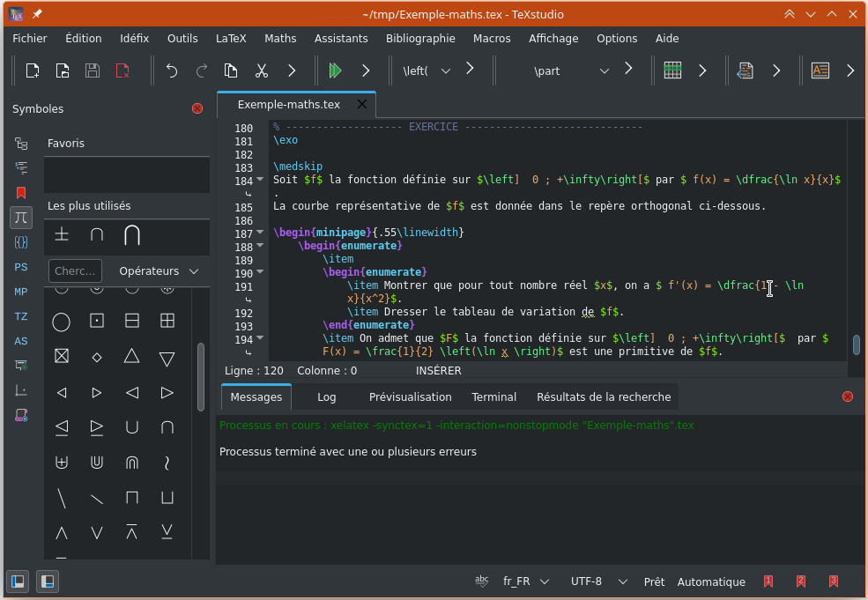Image resolution: width=868 pixels, height=600 pixels.
Task: Show Résultats de la recherche tab
Action: pyautogui.click(x=604, y=396)
